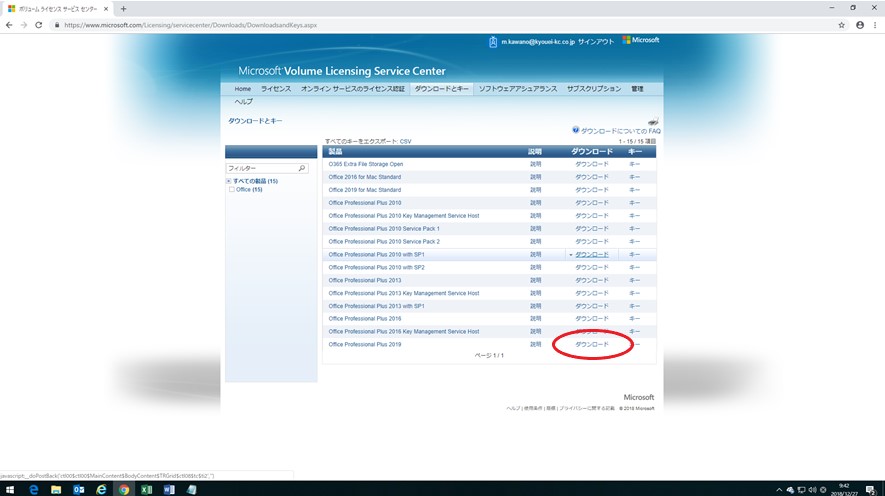
Task: Click the filter search magnifier icon
Action: [x=301, y=168]
